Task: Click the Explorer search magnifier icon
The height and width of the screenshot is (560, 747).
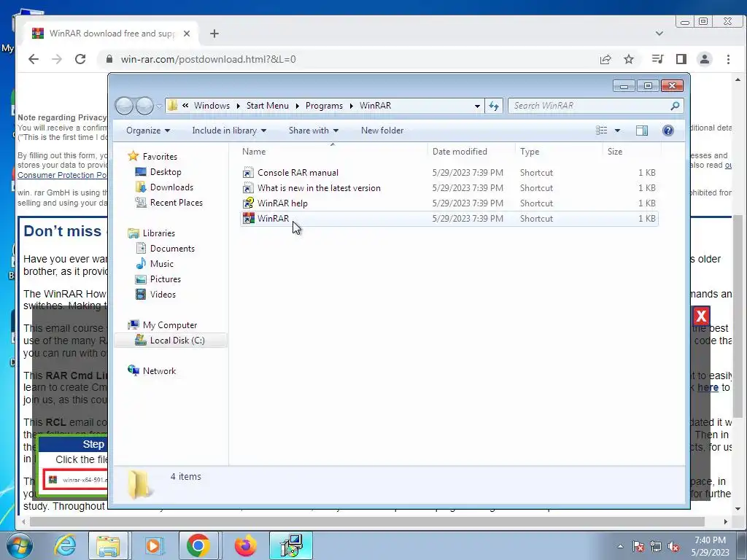Action: (x=675, y=106)
